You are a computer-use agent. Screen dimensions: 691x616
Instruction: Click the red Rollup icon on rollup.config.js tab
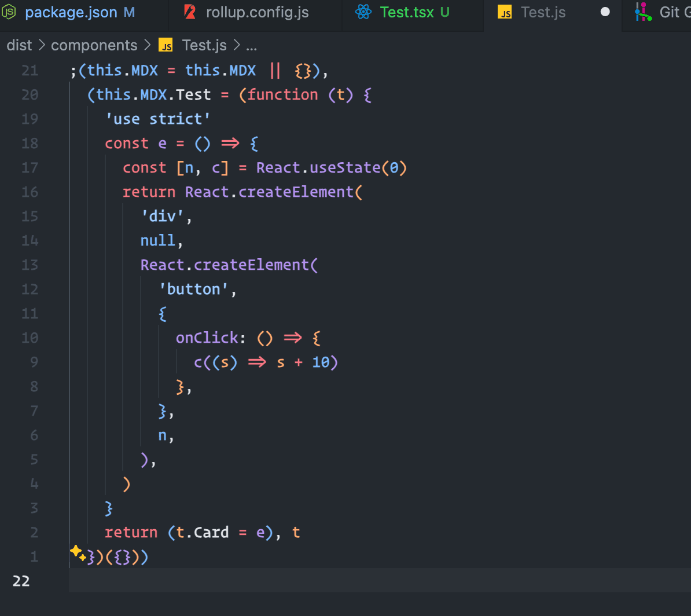click(189, 12)
